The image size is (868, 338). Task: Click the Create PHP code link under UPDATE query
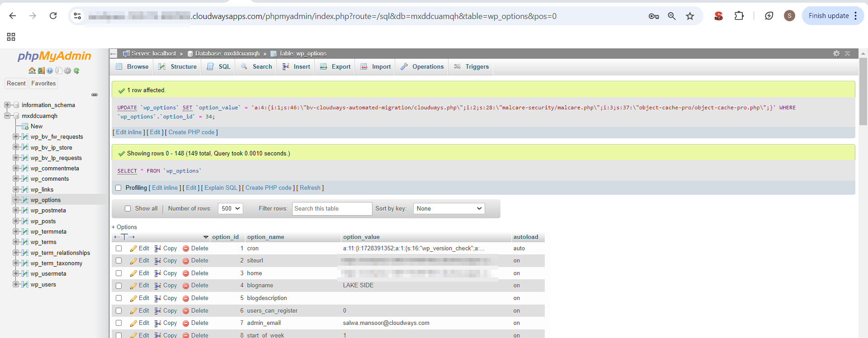(x=191, y=132)
